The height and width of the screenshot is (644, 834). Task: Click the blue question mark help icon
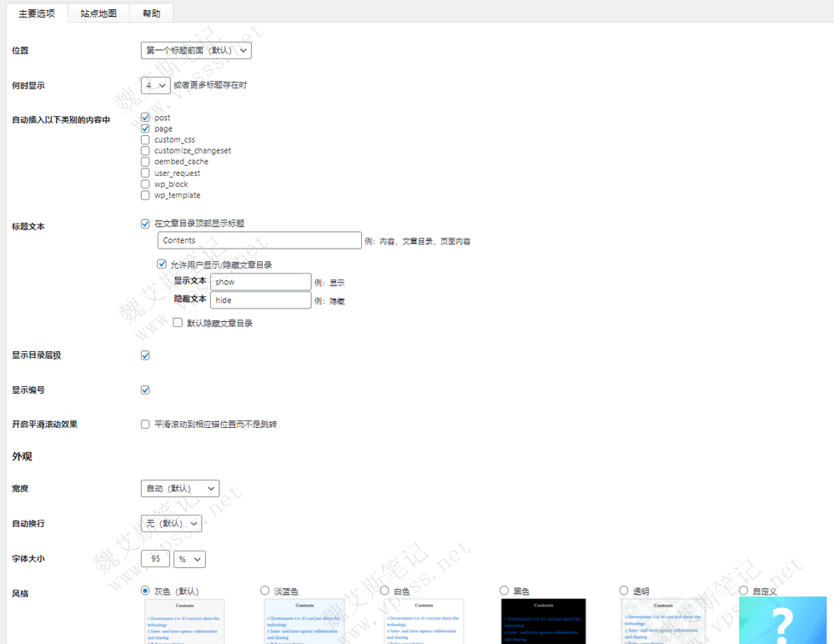tap(781, 621)
